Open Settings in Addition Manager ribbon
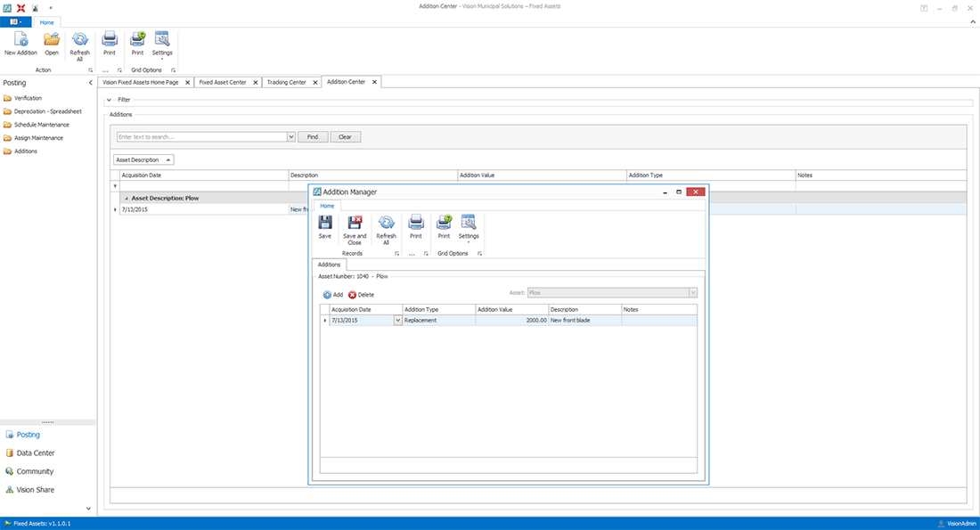 [469, 228]
